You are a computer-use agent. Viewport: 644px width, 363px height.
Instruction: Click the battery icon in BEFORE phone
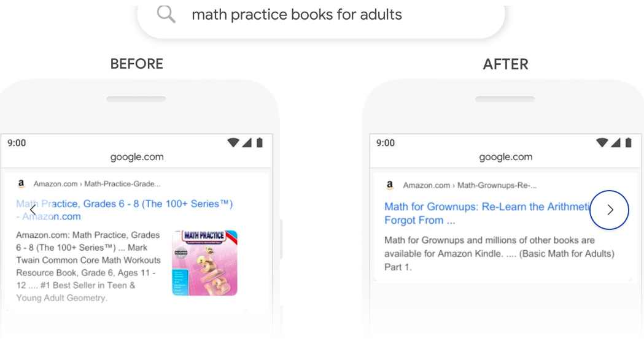[260, 143]
